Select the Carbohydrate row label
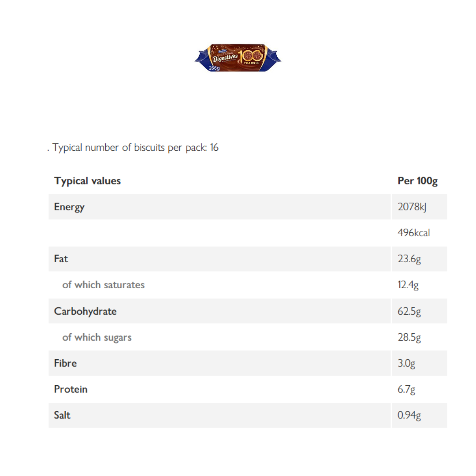Screen dimensions: 476x476 coord(85,311)
